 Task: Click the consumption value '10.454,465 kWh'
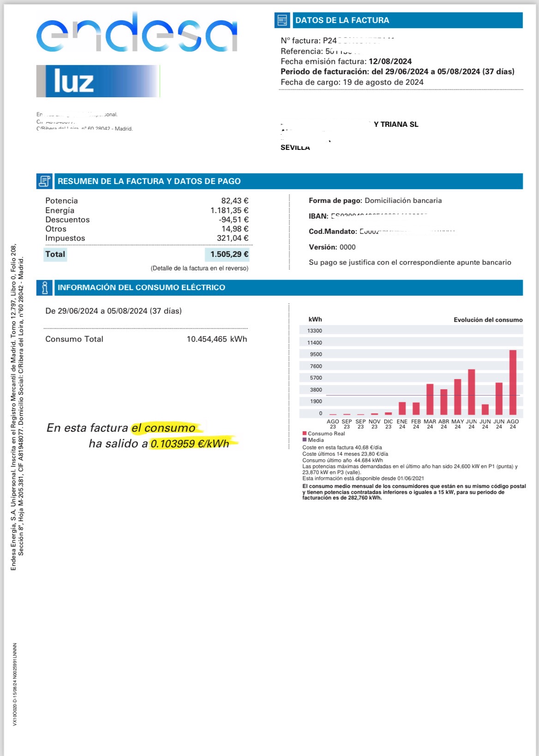coord(217,339)
